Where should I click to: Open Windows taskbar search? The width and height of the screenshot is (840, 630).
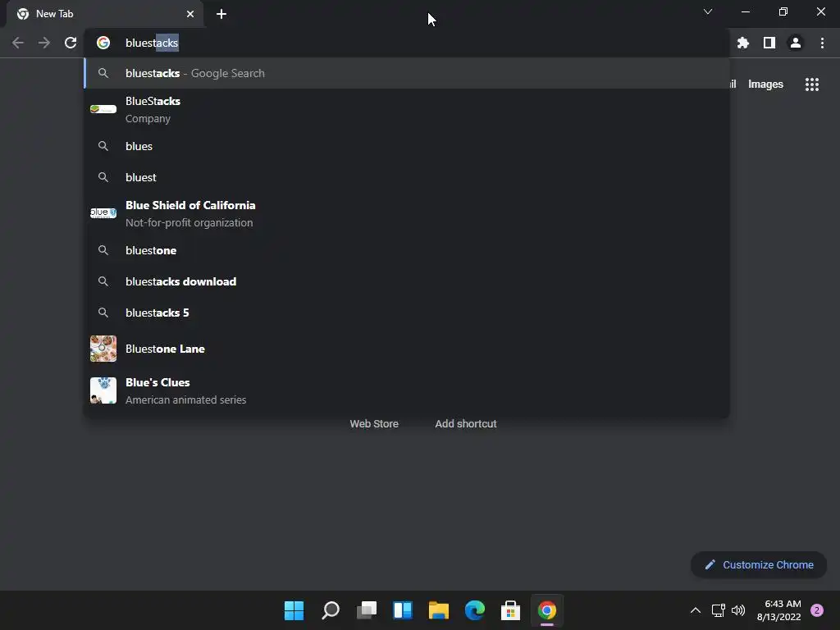click(331, 610)
